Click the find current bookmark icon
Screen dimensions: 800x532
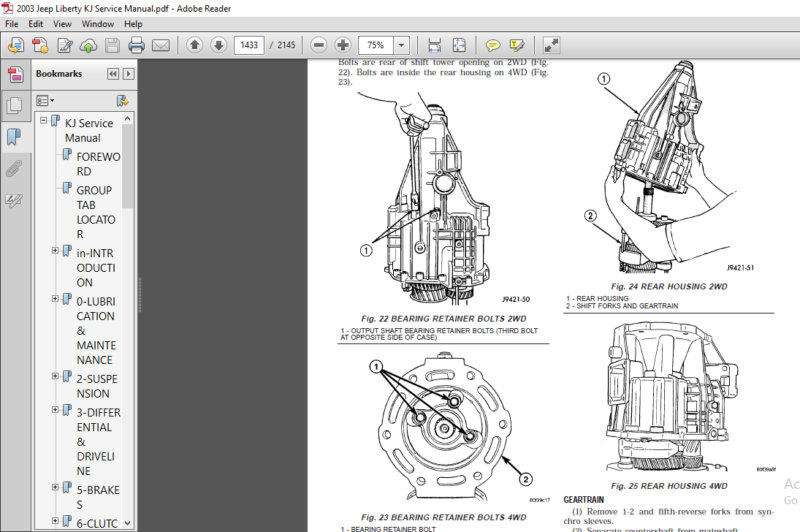(122, 101)
